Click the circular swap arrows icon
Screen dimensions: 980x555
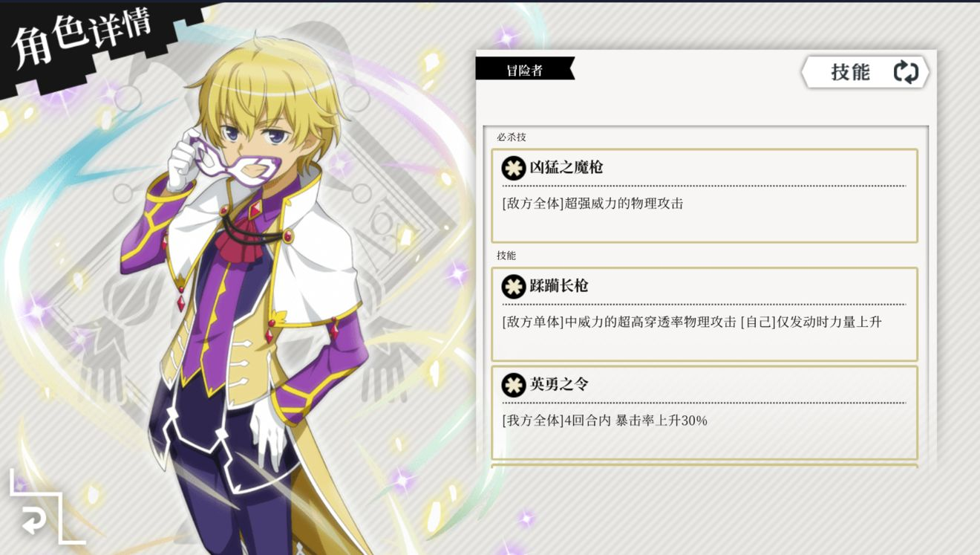(x=906, y=72)
